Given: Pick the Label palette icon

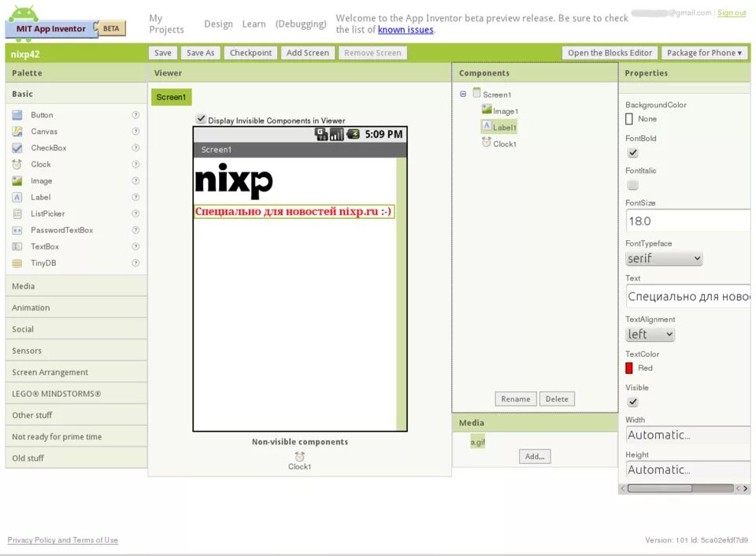Looking at the screenshot, I should 17,197.
